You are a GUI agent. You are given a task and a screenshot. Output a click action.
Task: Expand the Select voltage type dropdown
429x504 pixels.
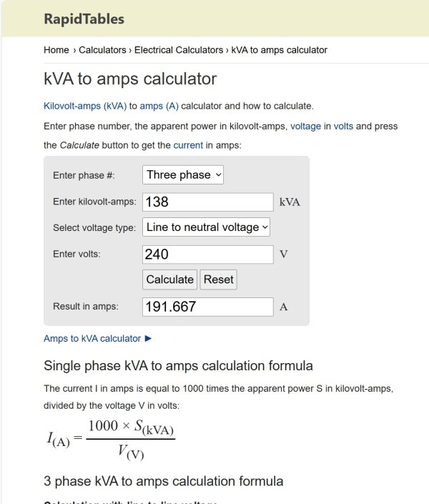coord(207,227)
